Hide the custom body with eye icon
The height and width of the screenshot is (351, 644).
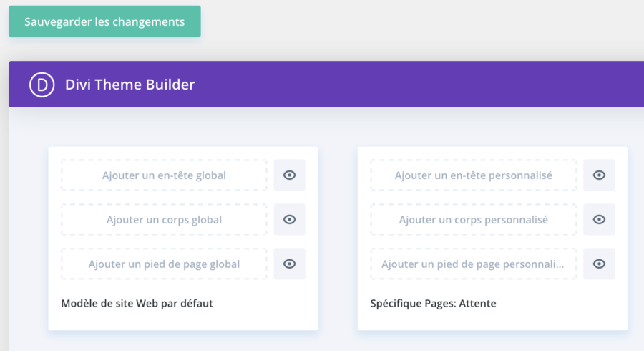(x=599, y=220)
